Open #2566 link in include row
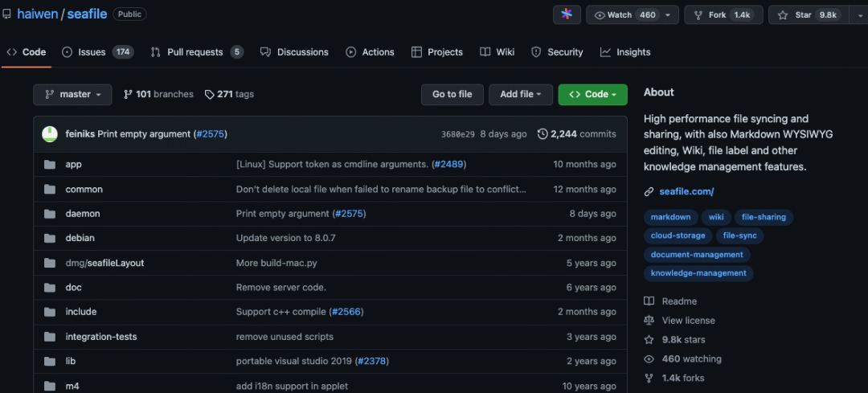Viewport: 868px width, 393px height. [346, 312]
